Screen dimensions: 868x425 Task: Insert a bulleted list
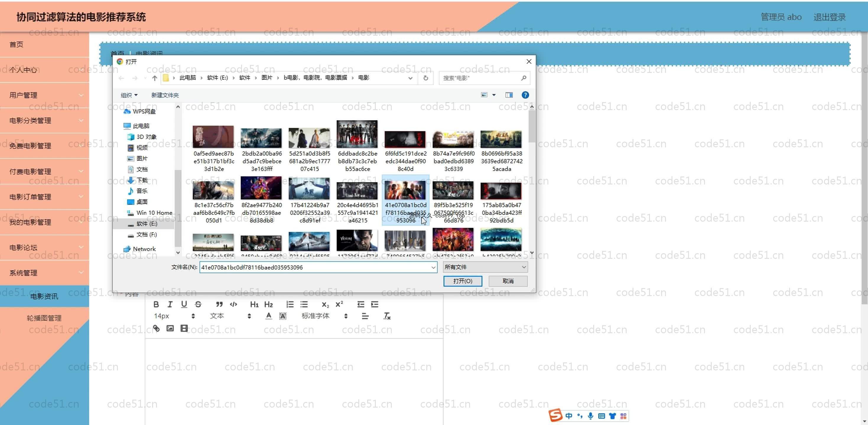click(x=304, y=305)
